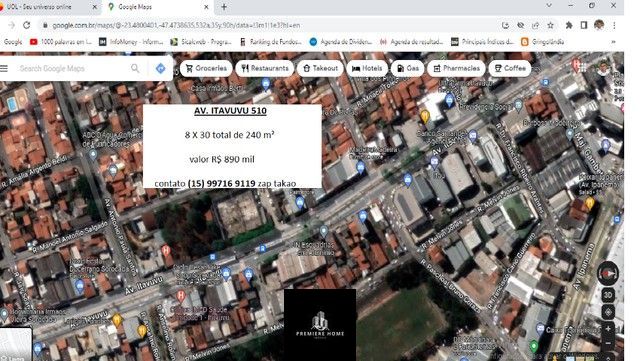
Task: Close the Google Maps tab
Action: click(206, 7)
